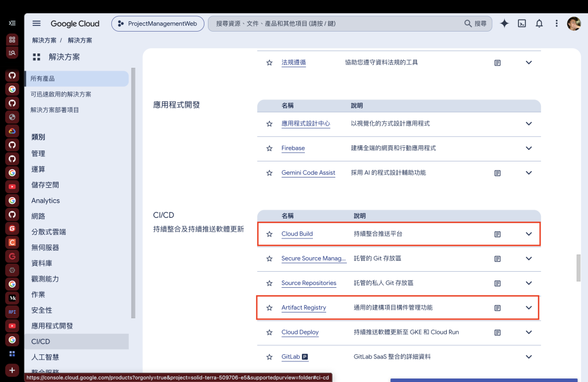The width and height of the screenshot is (588, 382).
Task: Open documentation icon for Gemini Code Assist row
Action: pos(497,173)
